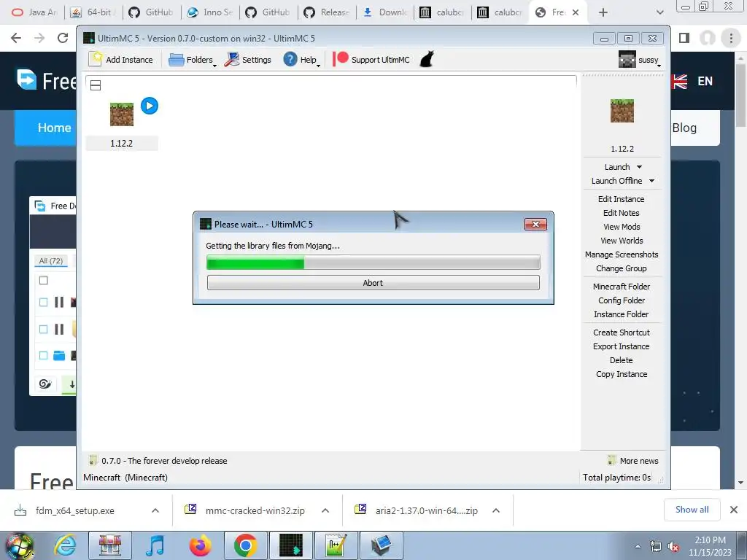The image size is (747, 560).
Task: Click the muted volume tray icon
Action: pos(673,547)
